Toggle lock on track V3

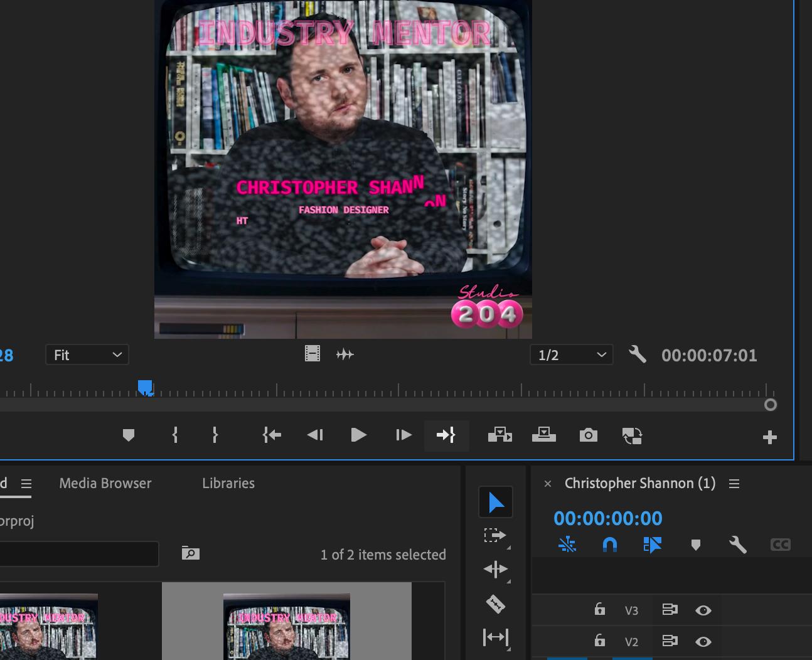pyautogui.click(x=600, y=609)
